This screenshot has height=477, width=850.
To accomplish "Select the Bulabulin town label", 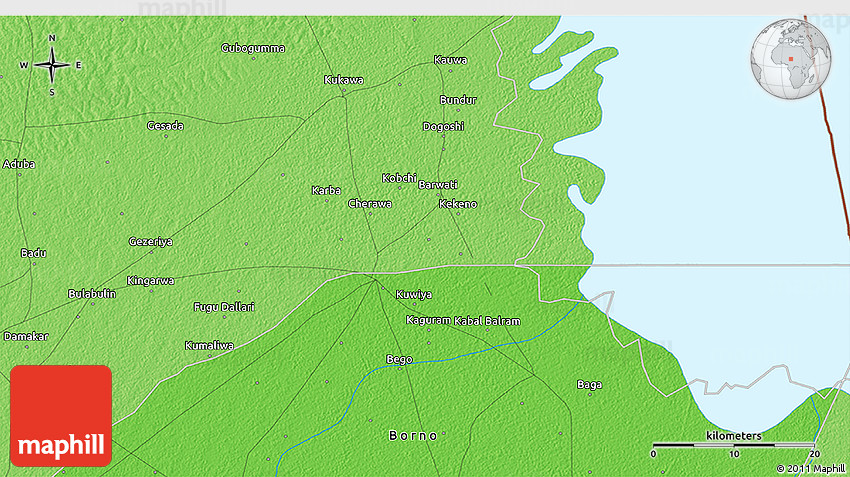I will click(x=92, y=294).
